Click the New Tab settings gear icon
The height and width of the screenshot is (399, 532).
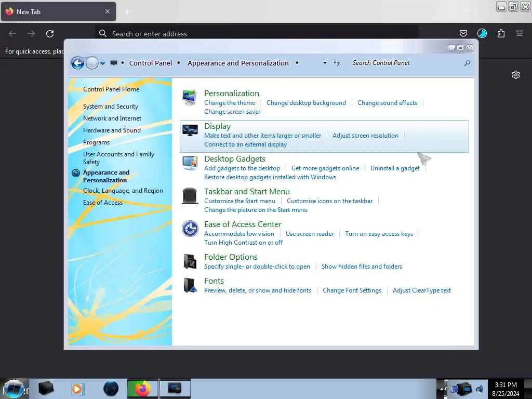[x=516, y=75]
